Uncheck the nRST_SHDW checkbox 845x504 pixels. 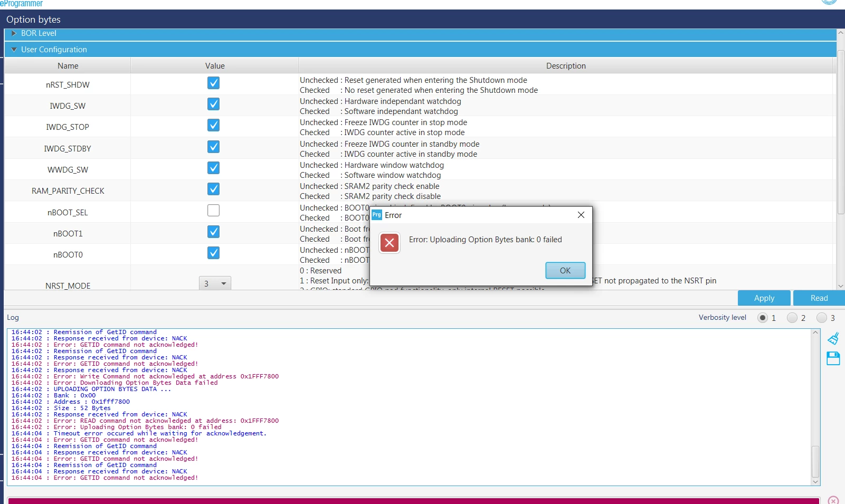pyautogui.click(x=213, y=83)
